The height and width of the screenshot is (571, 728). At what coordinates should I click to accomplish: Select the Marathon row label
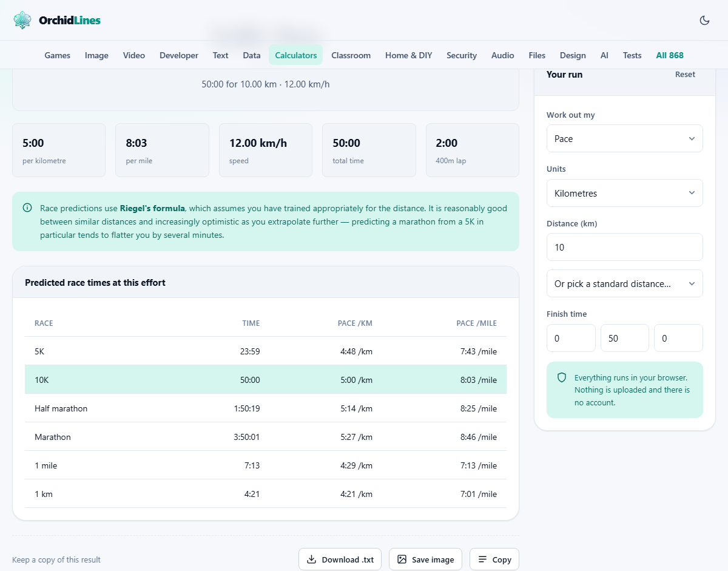coord(53,437)
